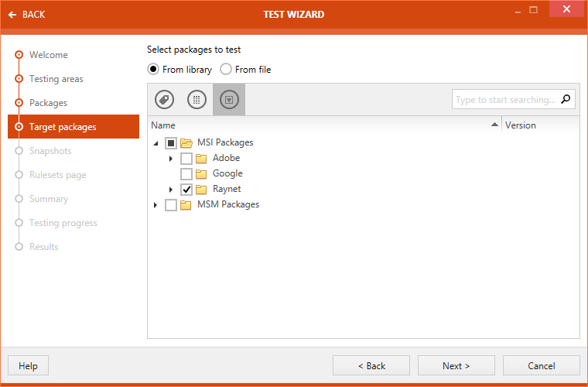Viewport: 588px width, 387px height.
Task: Click the MSI Packages open folder icon
Action: 186,143
